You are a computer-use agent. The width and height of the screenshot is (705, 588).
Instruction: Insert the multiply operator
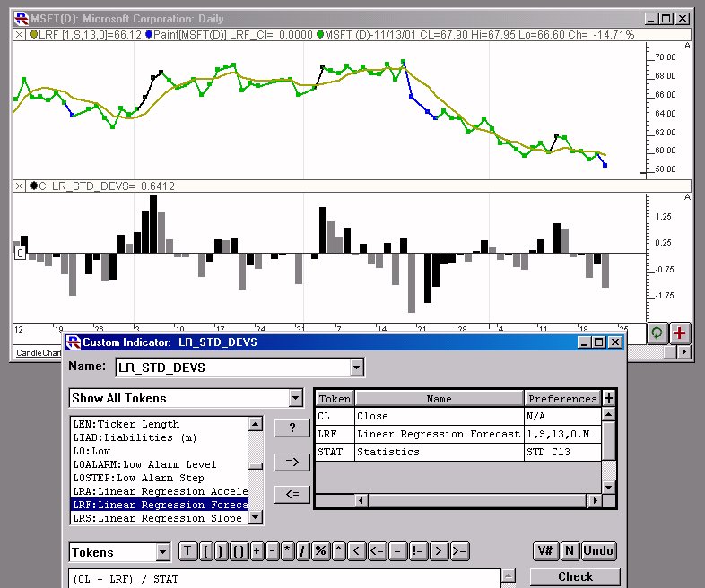click(x=287, y=551)
